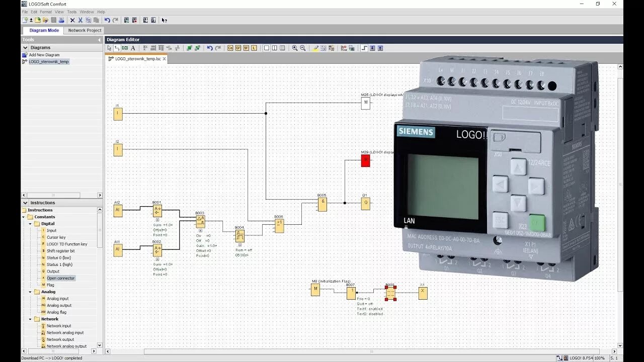Switch to the Network Project tab
This screenshot has width=644, height=362.
[x=85, y=30]
